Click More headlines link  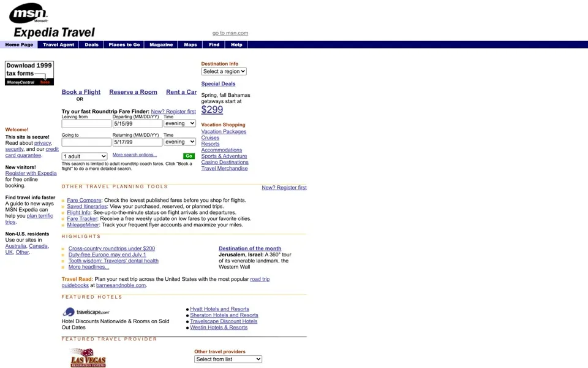pos(89,267)
